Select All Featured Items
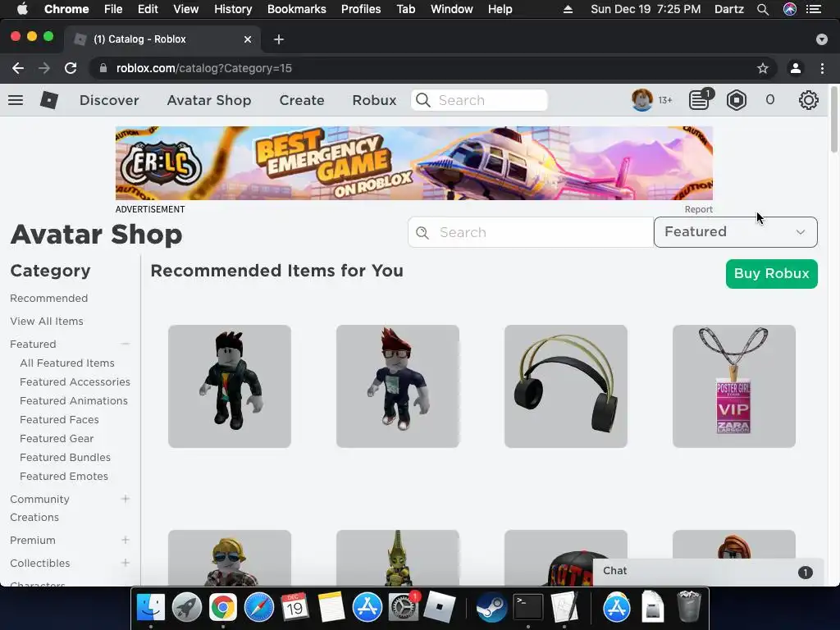Viewport: 840px width, 630px height. [x=67, y=363]
